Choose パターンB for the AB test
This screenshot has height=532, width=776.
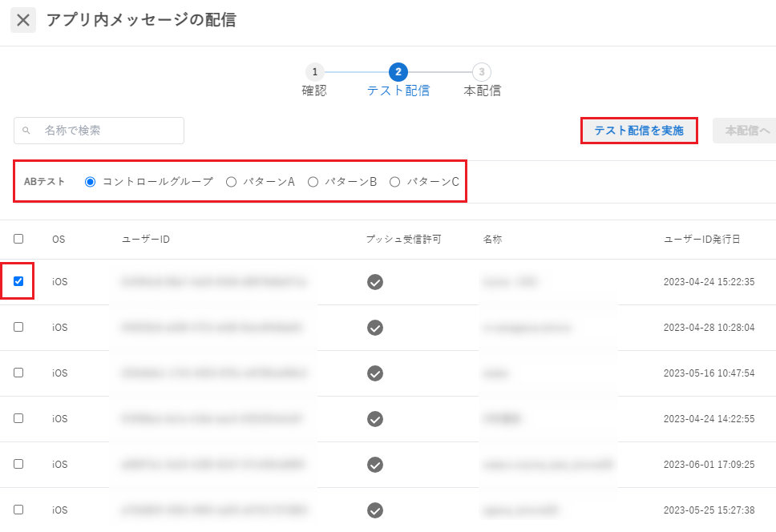coord(313,182)
